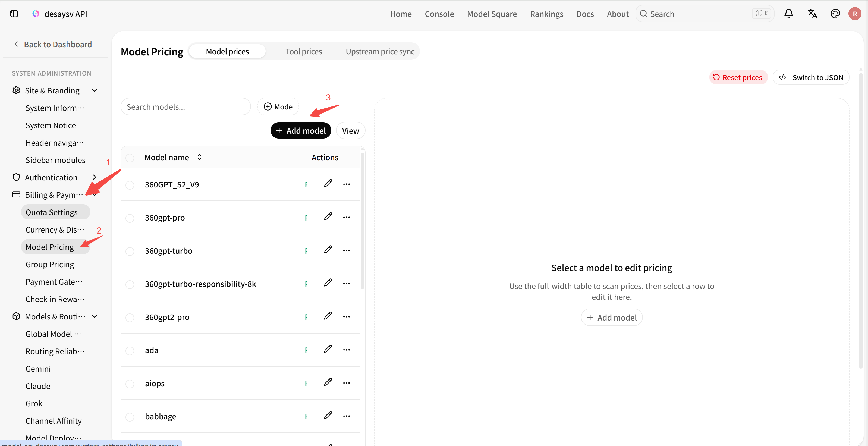Open more actions for ada

point(346,350)
